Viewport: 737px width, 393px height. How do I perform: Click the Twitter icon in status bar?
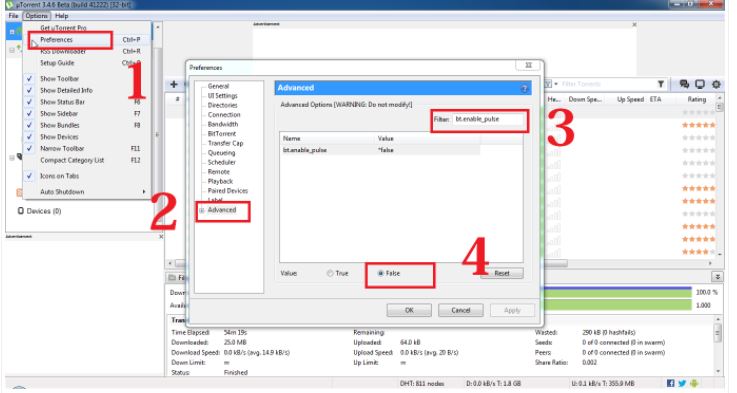point(682,383)
